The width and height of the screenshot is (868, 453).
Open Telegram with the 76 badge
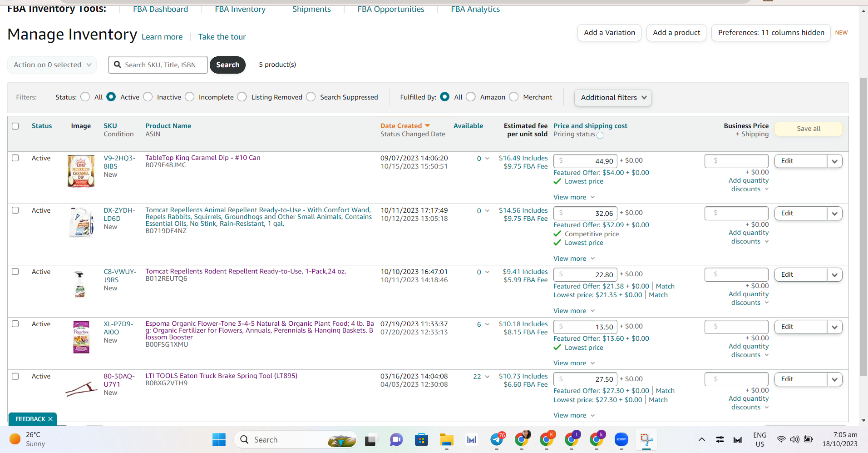click(x=498, y=439)
